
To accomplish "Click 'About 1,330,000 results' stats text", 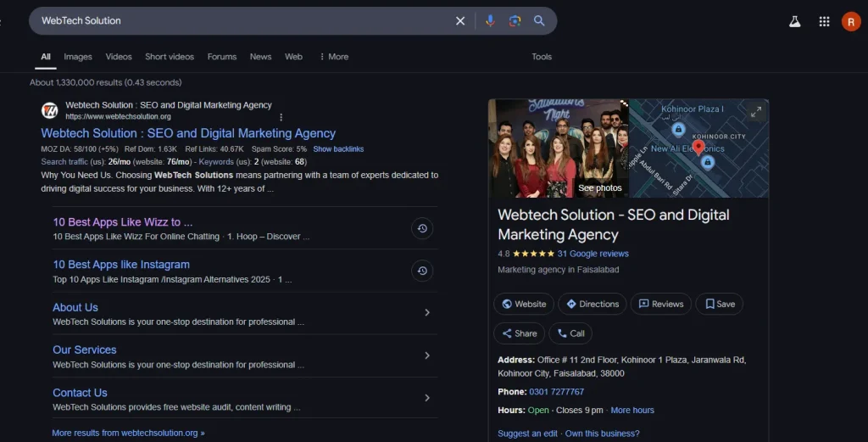I will click(106, 82).
